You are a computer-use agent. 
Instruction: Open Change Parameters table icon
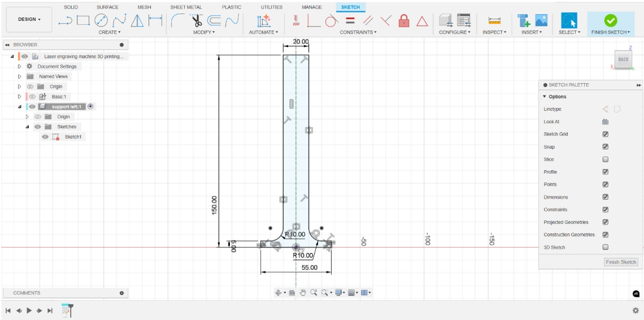pyautogui.click(x=464, y=20)
